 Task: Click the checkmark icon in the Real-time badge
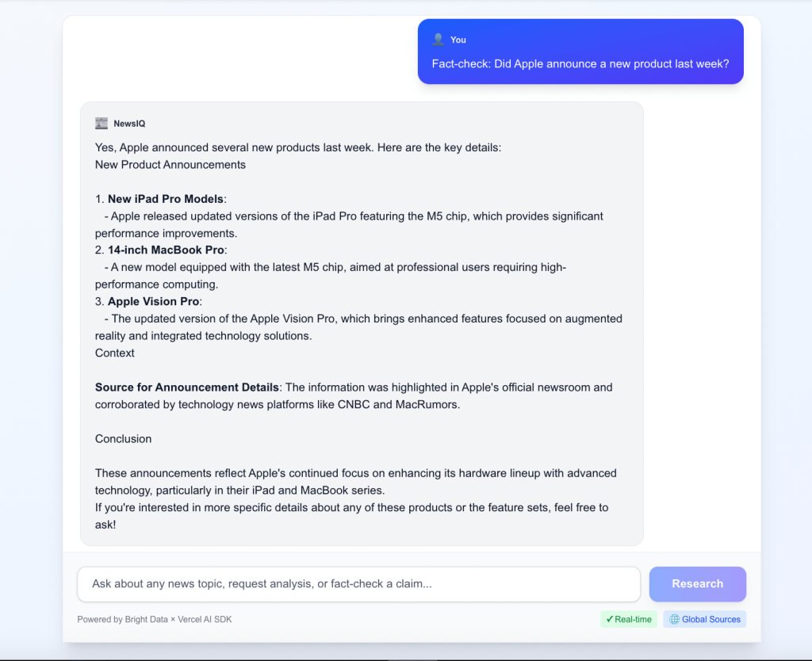(610, 619)
